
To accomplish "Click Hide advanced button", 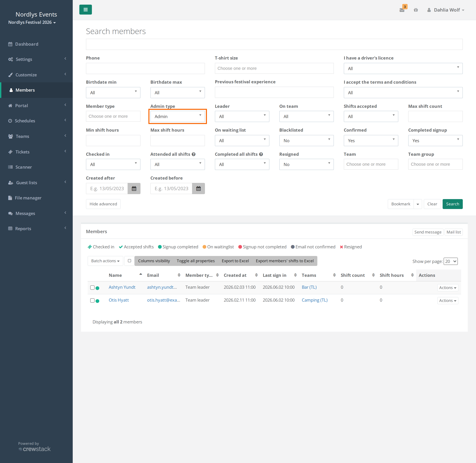I will click(x=103, y=204).
